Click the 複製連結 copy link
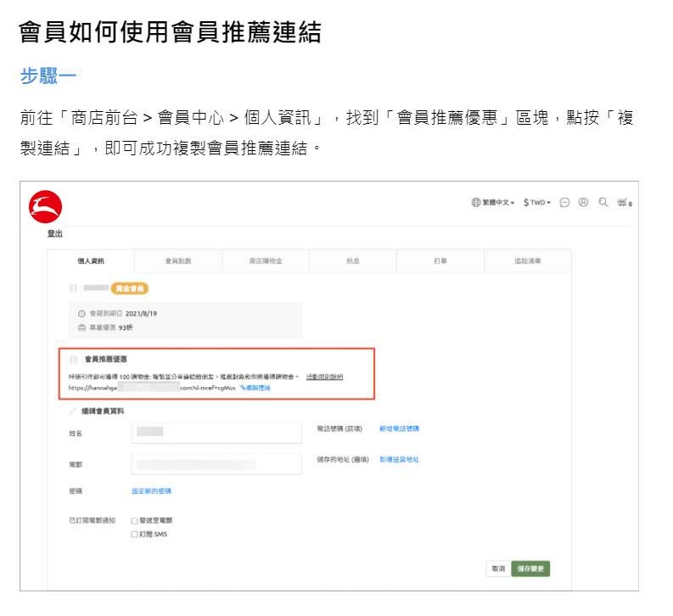This screenshot has width=673, height=616. [x=255, y=387]
